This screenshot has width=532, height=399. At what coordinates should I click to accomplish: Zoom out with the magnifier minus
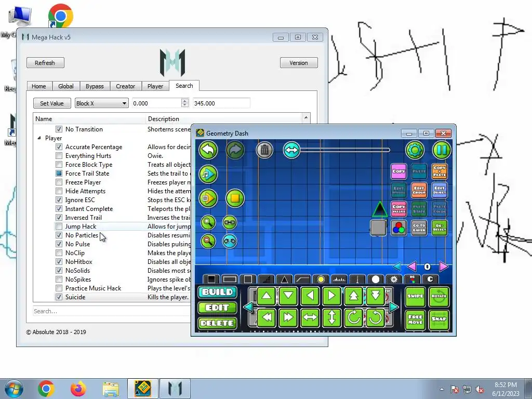coord(208,241)
